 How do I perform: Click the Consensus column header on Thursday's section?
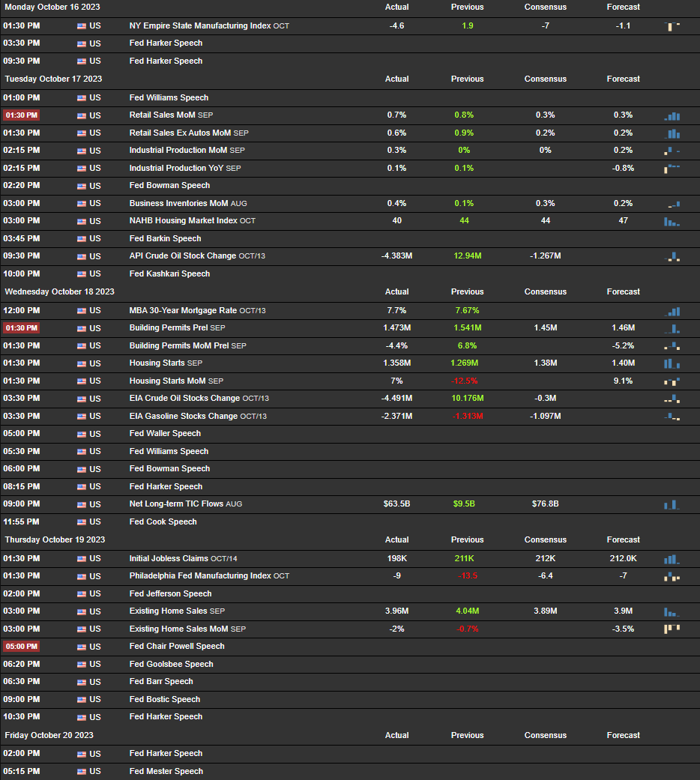[546, 539]
